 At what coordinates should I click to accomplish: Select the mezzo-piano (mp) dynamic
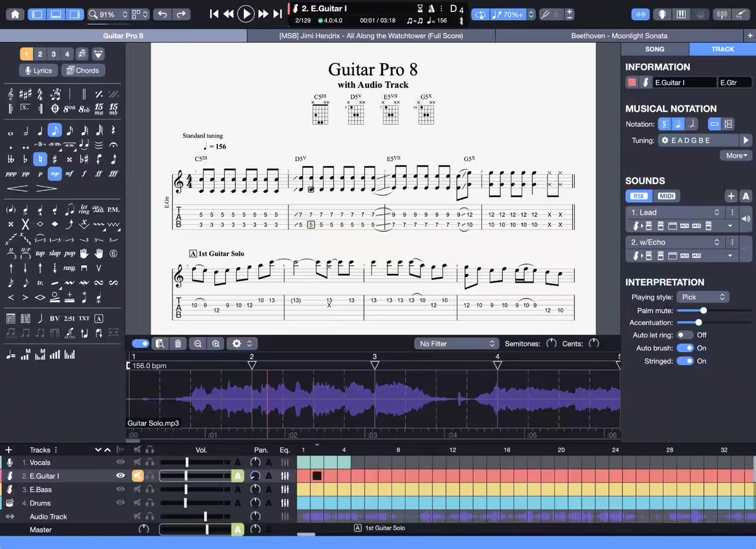[55, 173]
